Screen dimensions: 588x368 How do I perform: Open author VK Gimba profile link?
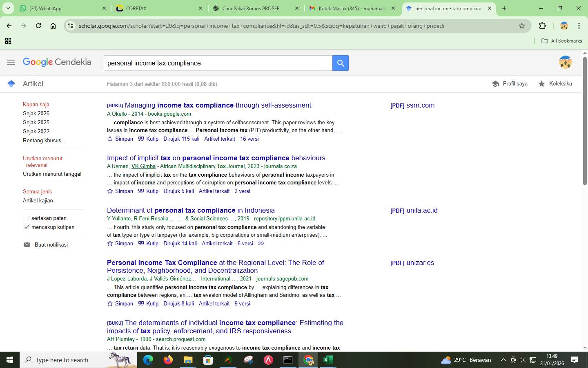tap(143, 166)
